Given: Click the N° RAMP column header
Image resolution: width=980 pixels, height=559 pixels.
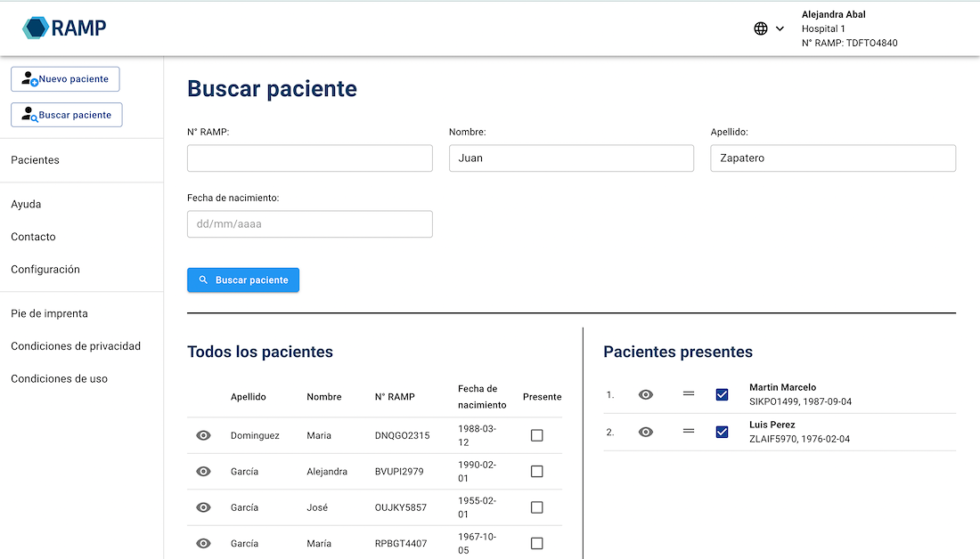Looking at the screenshot, I should tap(395, 397).
